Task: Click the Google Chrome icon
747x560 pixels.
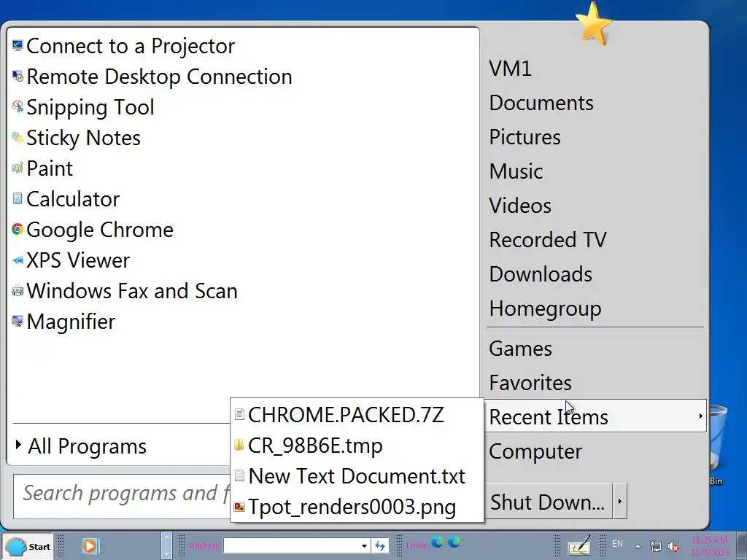Action: coord(18,230)
